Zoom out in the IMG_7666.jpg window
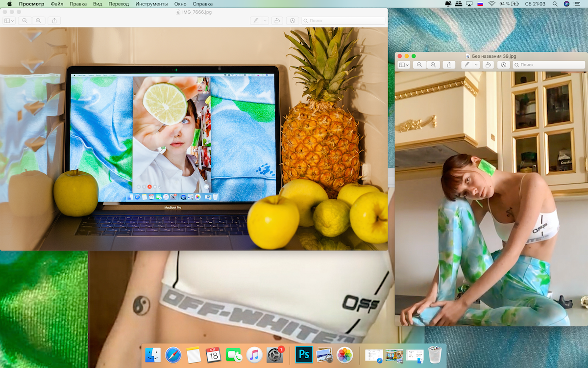 coord(24,21)
